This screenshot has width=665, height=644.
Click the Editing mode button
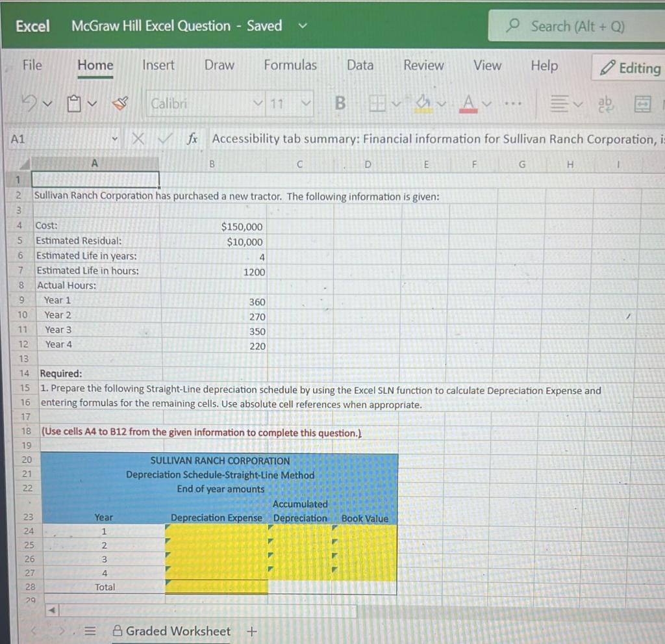(x=633, y=68)
